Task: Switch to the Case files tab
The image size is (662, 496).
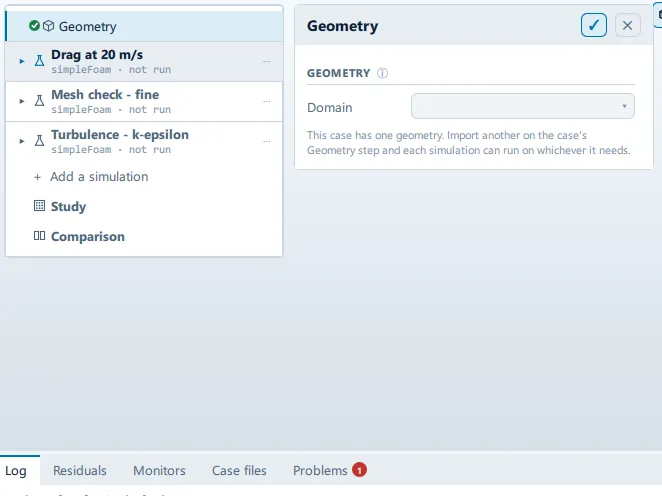Action: coord(239,470)
